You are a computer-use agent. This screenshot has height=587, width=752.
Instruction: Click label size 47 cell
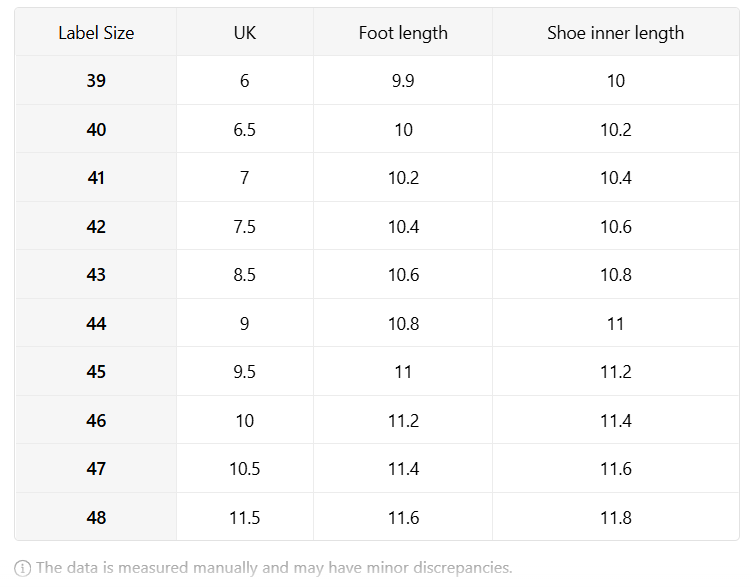click(x=96, y=469)
